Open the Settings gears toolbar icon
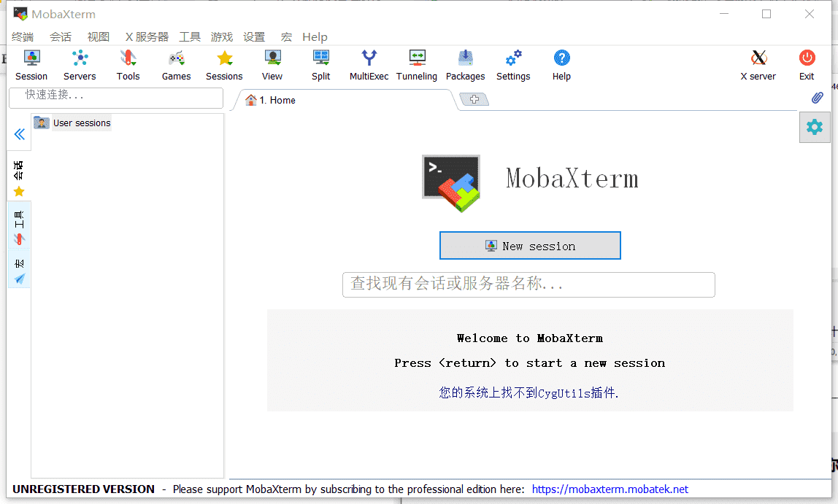Screen dimensions: 838x504 (514, 58)
